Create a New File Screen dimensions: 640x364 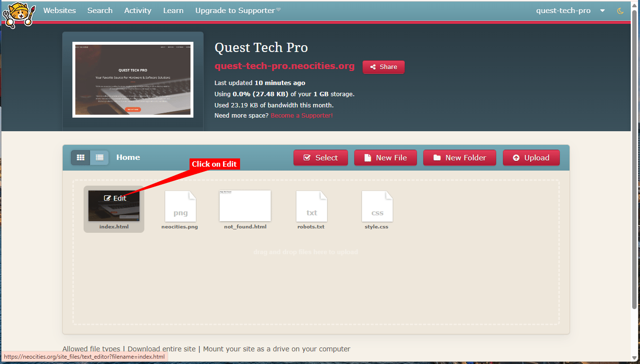385,158
